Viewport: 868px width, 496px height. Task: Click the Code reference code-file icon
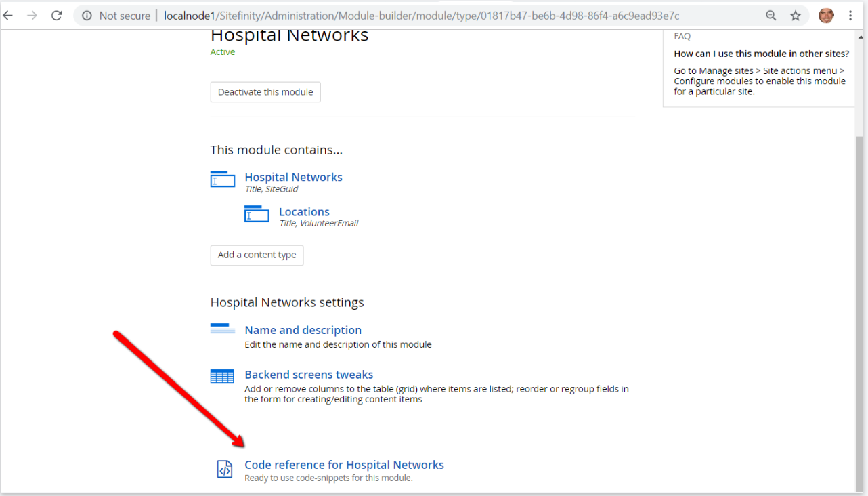point(224,469)
